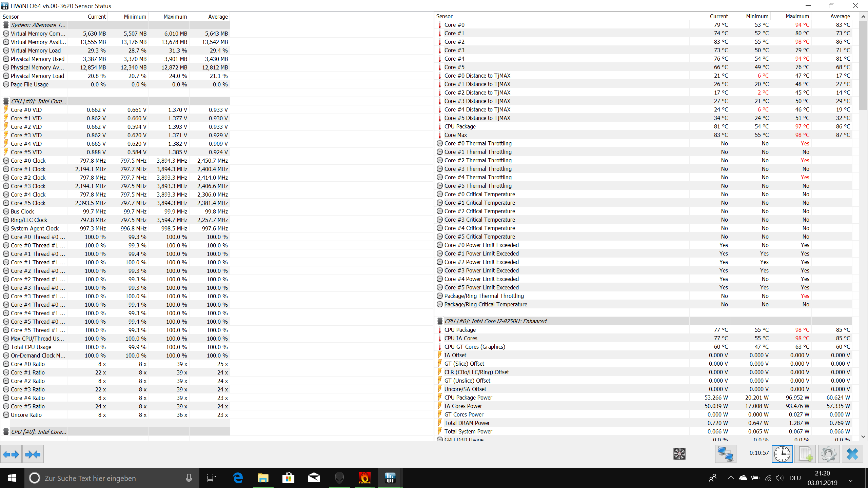This screenshot has height=488, width=868.
Task: Select Package/Ring Thermal Throttling row
Action: point(643,296)
